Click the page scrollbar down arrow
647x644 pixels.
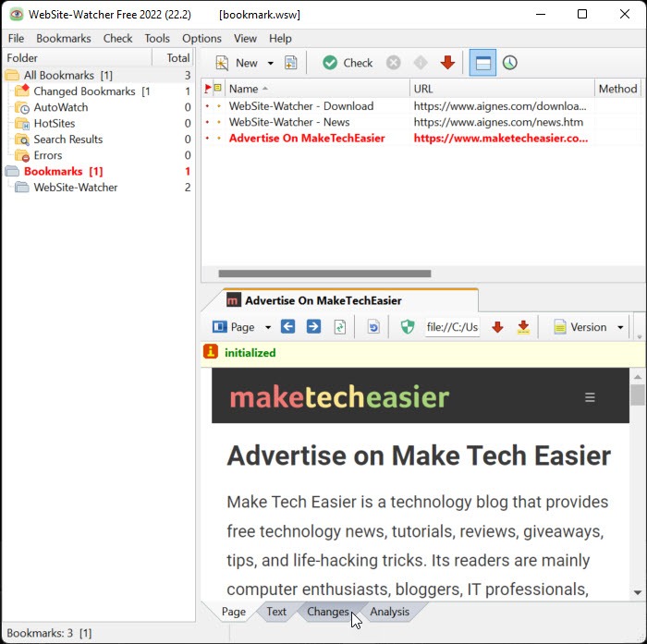pyautogui.click(x=638, y=592)
